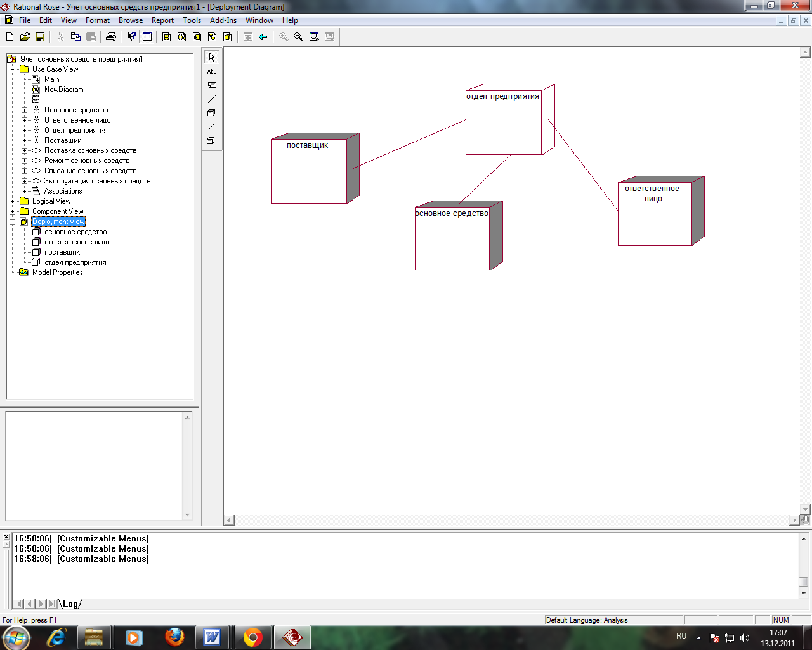Click the Copy toolbar icon
The width and height of the screenshot is (812, 650).
[75, 37]
